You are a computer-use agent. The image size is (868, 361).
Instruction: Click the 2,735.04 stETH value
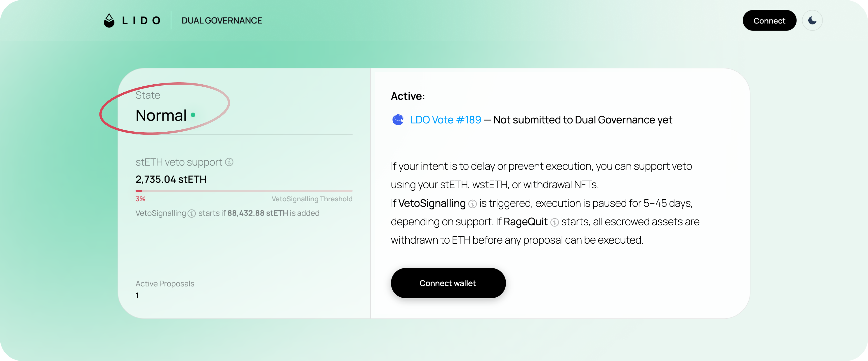point(171,179)
